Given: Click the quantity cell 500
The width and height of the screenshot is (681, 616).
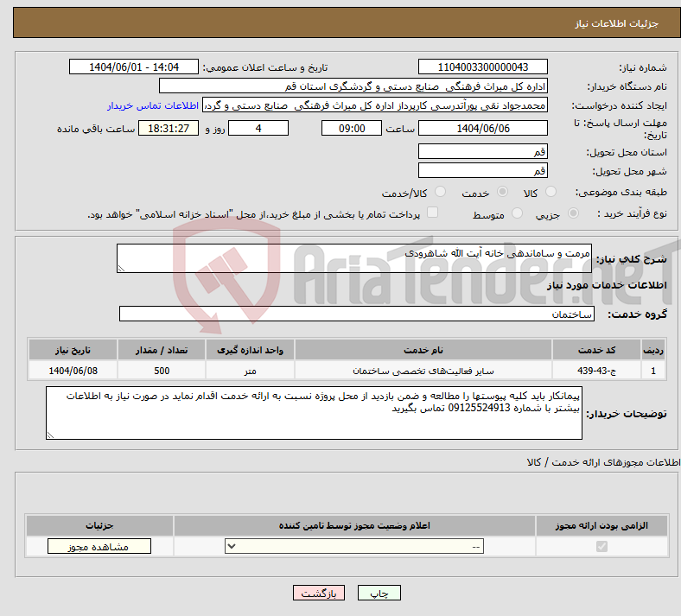Looking at the screenshot, I should [161, 371].
